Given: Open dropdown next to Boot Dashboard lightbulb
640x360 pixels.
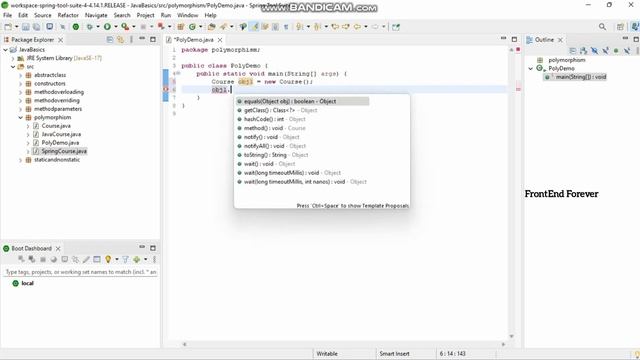Looking at the screenshot, I should click(x=117, y=259).
